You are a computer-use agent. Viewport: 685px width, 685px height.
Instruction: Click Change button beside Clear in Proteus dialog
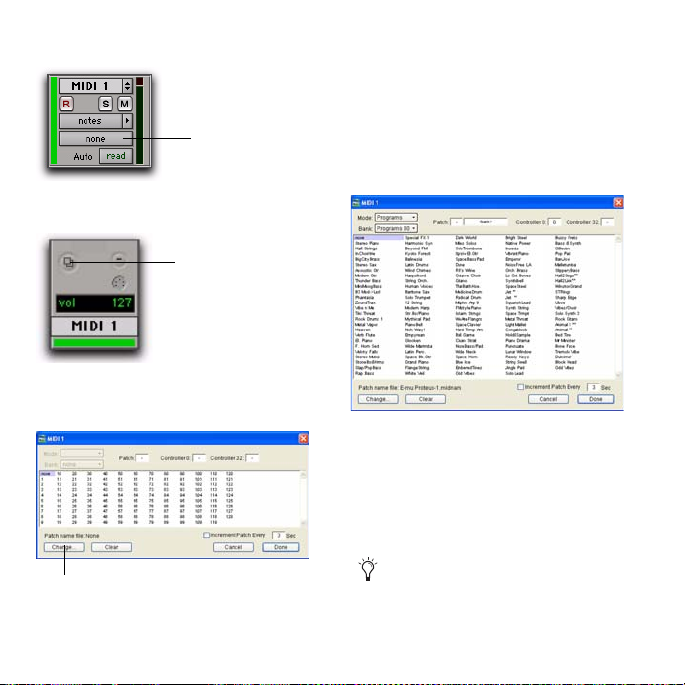(x=378, y=399)
